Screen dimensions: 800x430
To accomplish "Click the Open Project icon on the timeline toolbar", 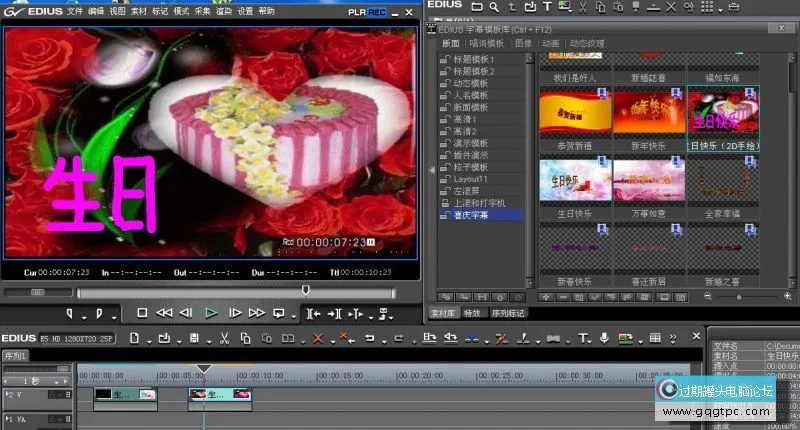I will (x=164, y=338).
